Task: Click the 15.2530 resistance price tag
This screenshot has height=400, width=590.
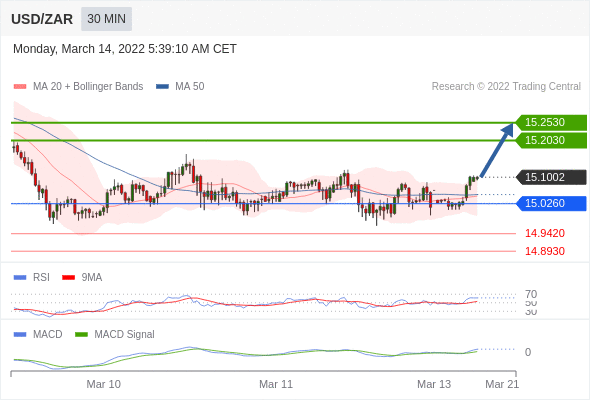Action: pos(550,122)
